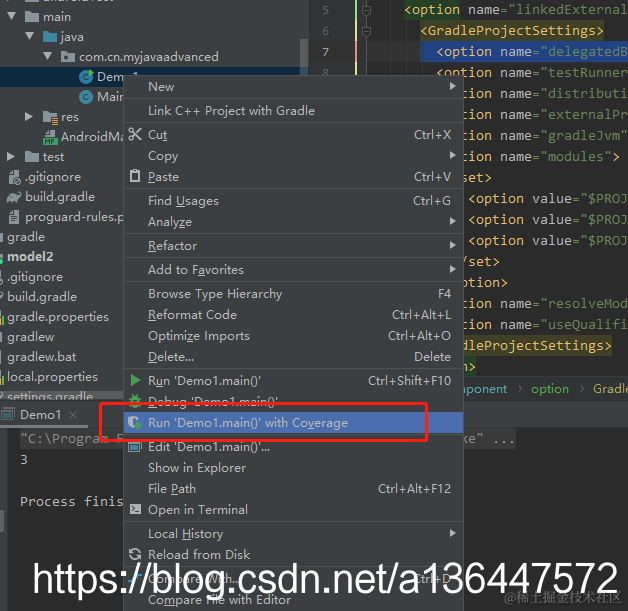Select gradle.properties file
Image resolution: width=628 pixels, height=611 pixels.
coord(58,317)
